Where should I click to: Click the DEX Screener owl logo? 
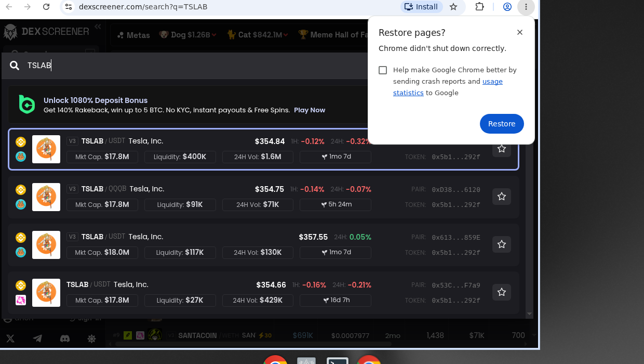click(10, 32)
